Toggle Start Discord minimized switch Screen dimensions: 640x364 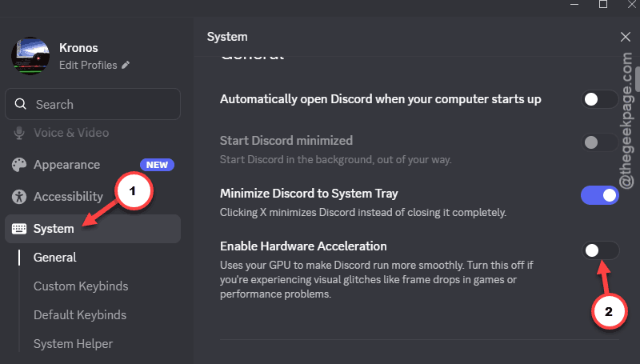[x=599, y=142]
